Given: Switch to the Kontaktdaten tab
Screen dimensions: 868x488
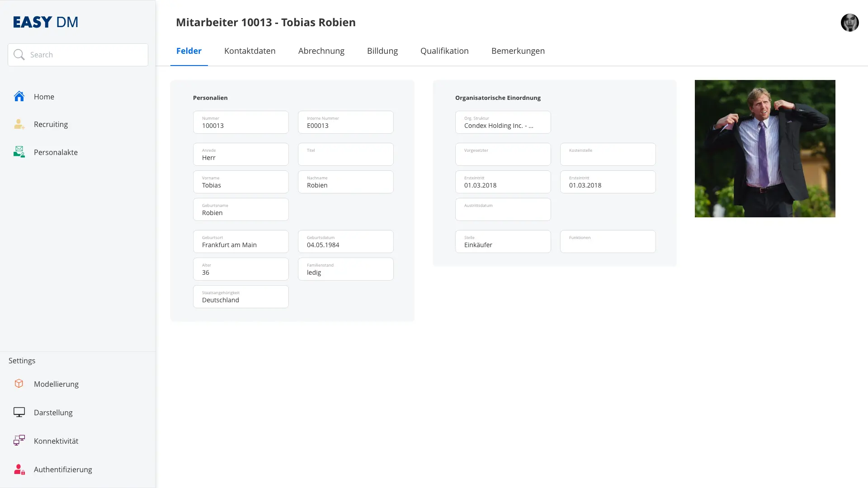Looking at the screenshot, I should tap(250, 51).
